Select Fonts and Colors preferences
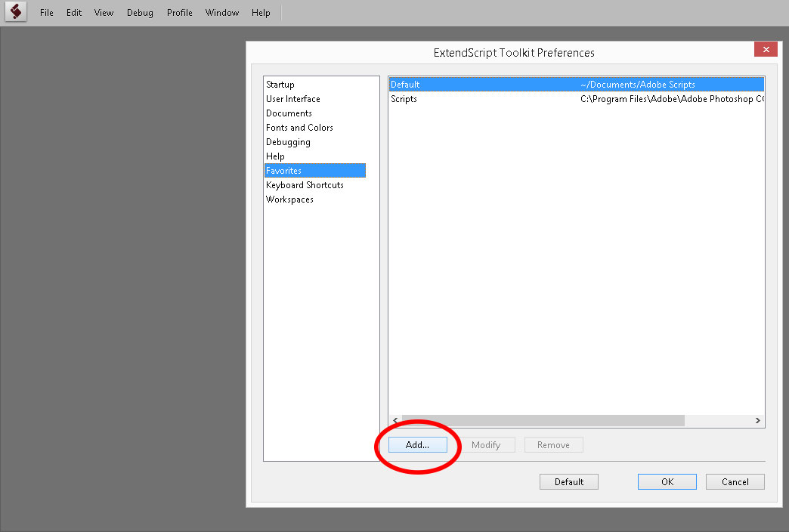 [x=299, y=127]
